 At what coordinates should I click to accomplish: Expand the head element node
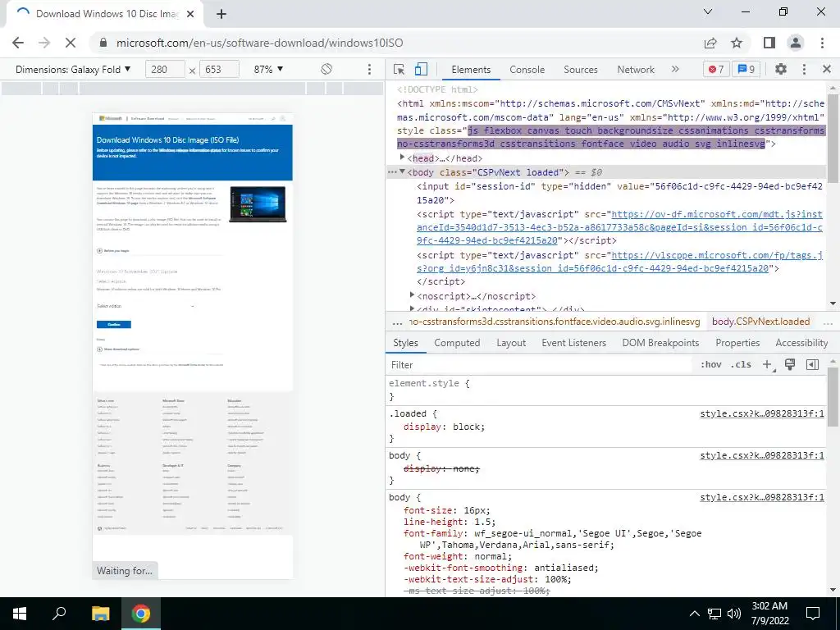[x=402, y=157]
